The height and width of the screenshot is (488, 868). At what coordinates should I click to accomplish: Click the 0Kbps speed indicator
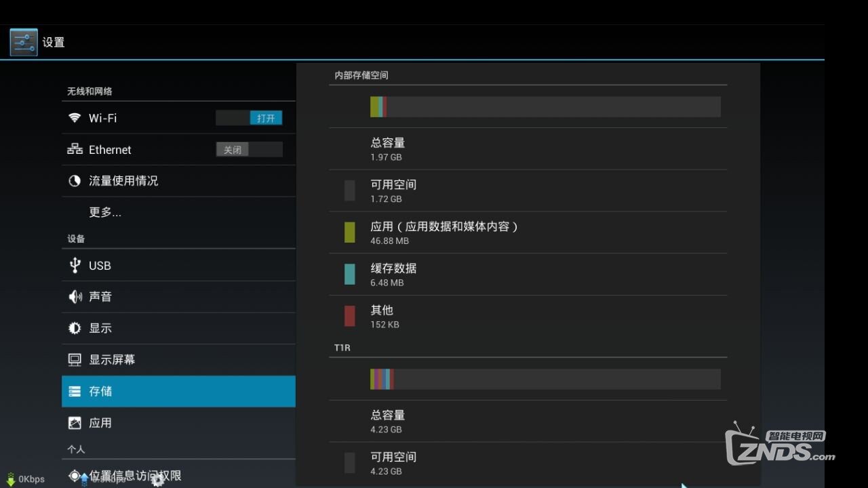[x=31, y=479]
